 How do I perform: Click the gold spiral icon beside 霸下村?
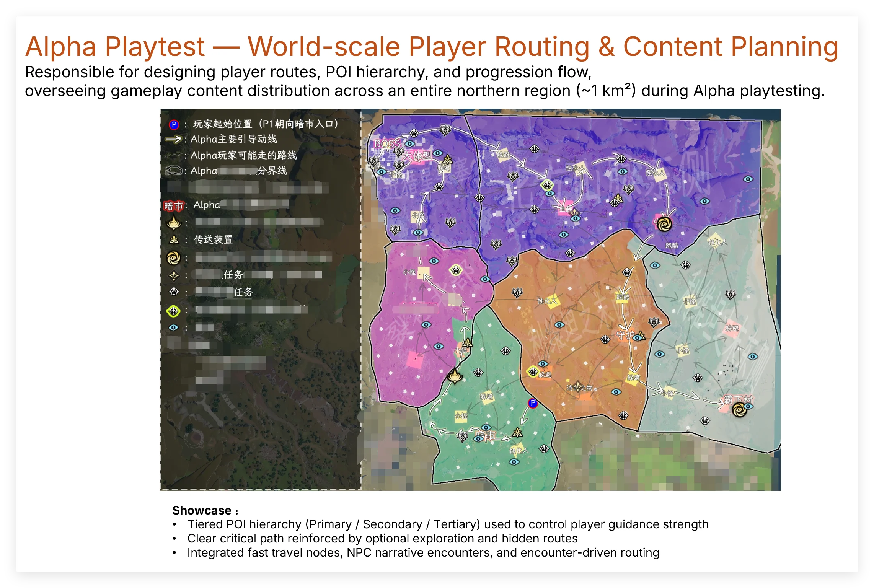coord(739,410)
